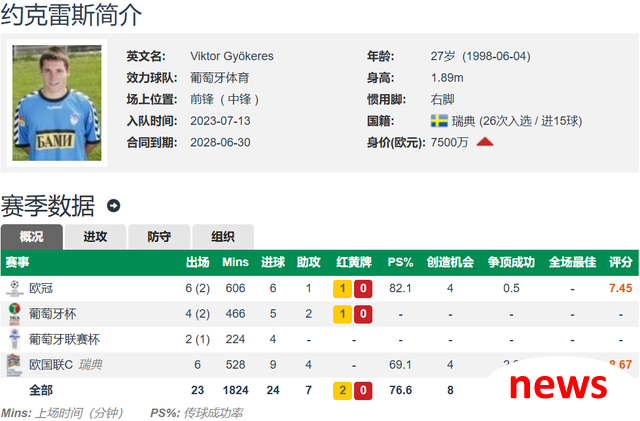Open the 欧国联C competition link
Screen dimensions: 640x421
click(51, 365)
